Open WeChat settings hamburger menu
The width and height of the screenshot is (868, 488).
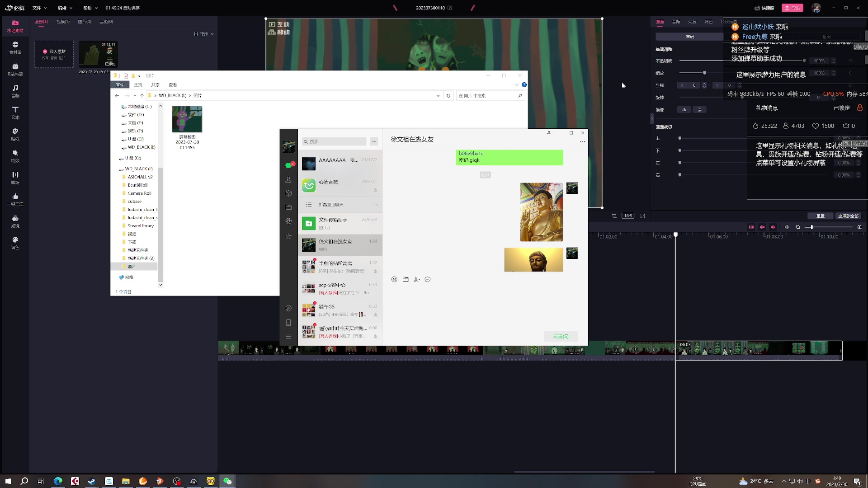tap(288, 337)
